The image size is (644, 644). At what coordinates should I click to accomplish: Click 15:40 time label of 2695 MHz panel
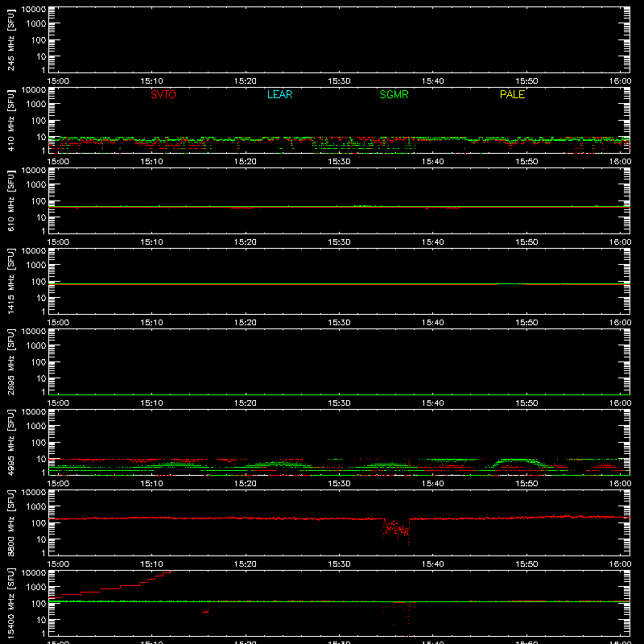[x=433, y=403]
